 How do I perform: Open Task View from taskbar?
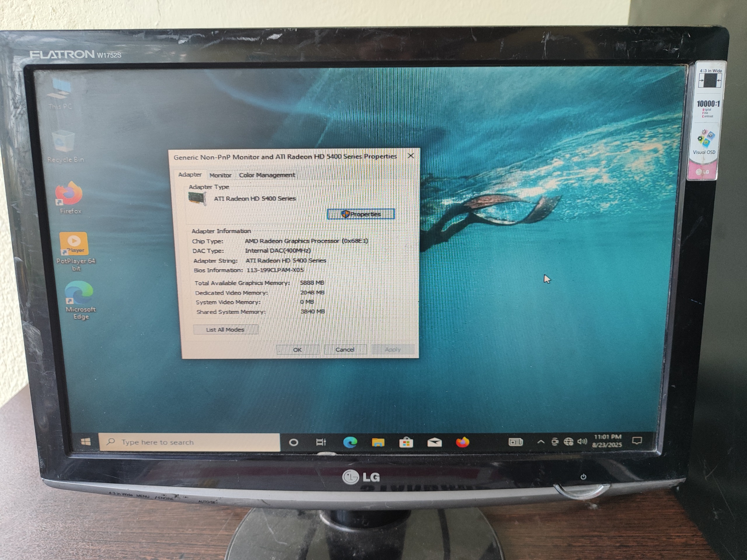pos(321,442)
